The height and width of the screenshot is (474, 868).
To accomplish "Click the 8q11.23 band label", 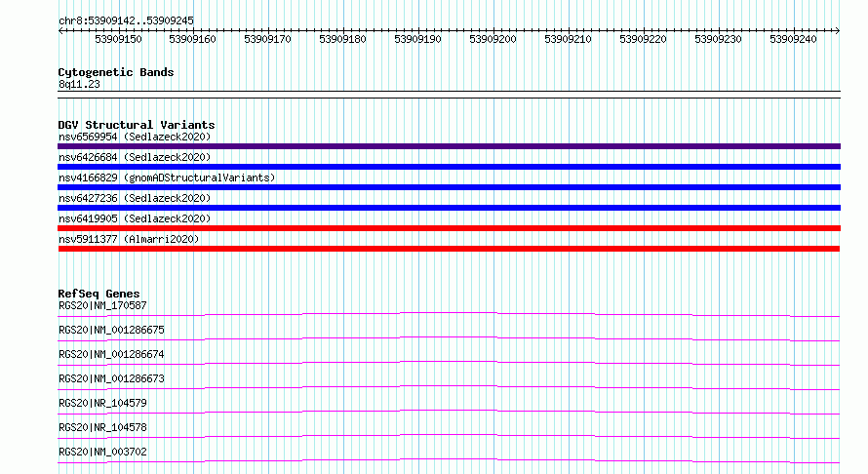I will point(79,84).
